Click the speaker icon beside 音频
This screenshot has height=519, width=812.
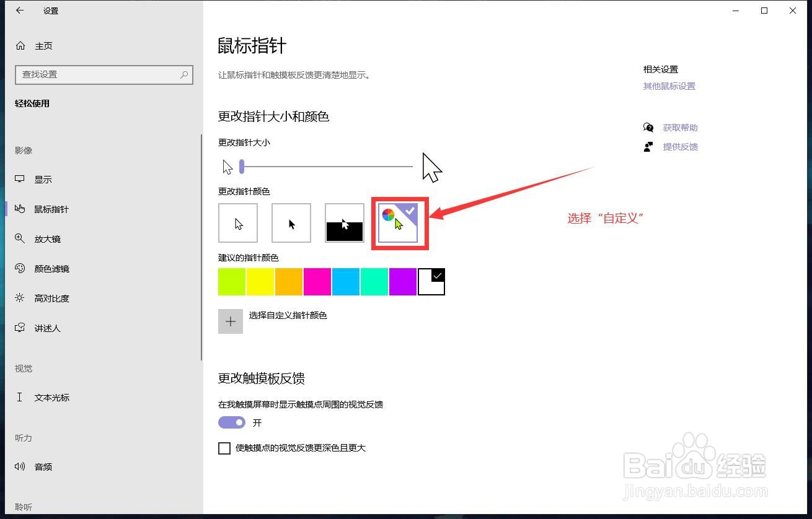coord(20,466)
